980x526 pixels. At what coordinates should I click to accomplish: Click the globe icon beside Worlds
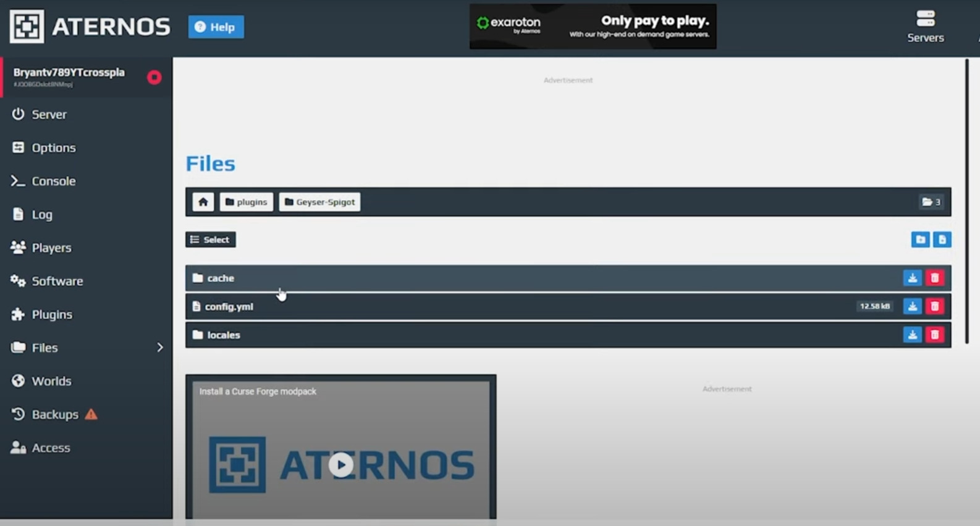(18, 380)
